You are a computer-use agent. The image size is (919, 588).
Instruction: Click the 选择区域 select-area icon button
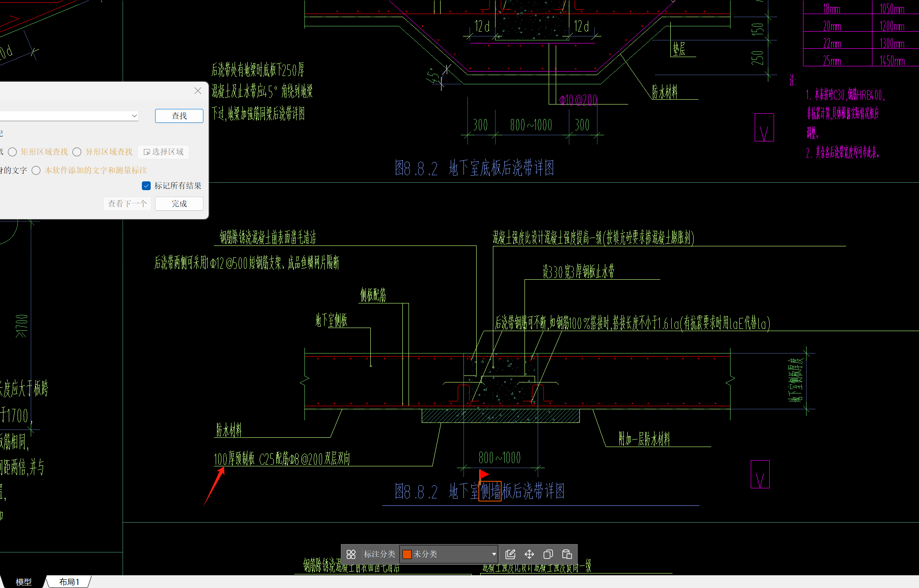point(163,152)
